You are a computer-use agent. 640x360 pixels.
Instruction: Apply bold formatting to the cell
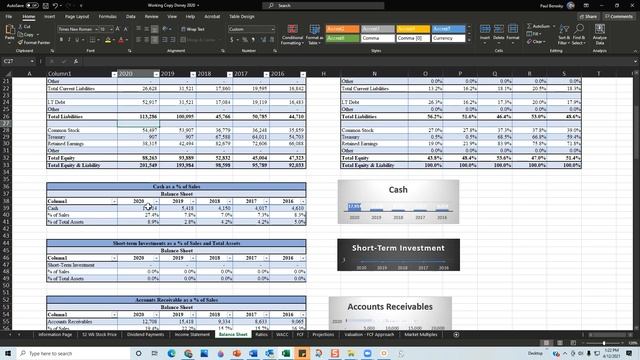tap(61, 40)
